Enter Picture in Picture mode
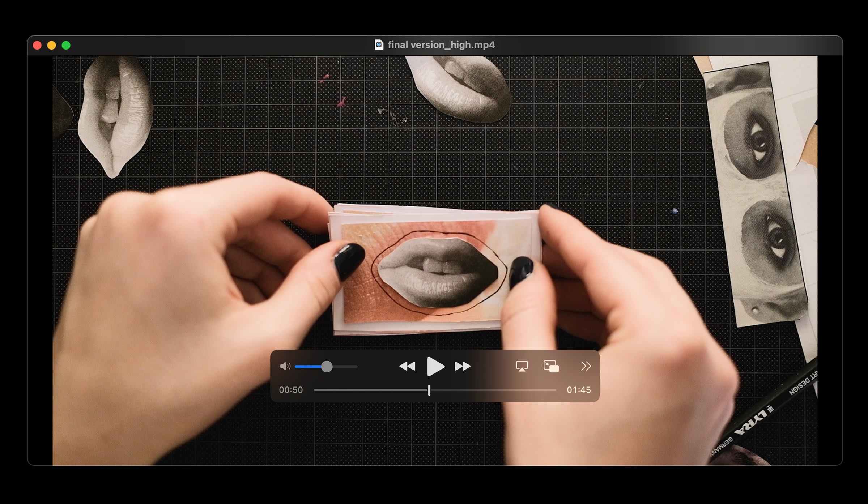The image size is (868, 504). click(551, 366)
